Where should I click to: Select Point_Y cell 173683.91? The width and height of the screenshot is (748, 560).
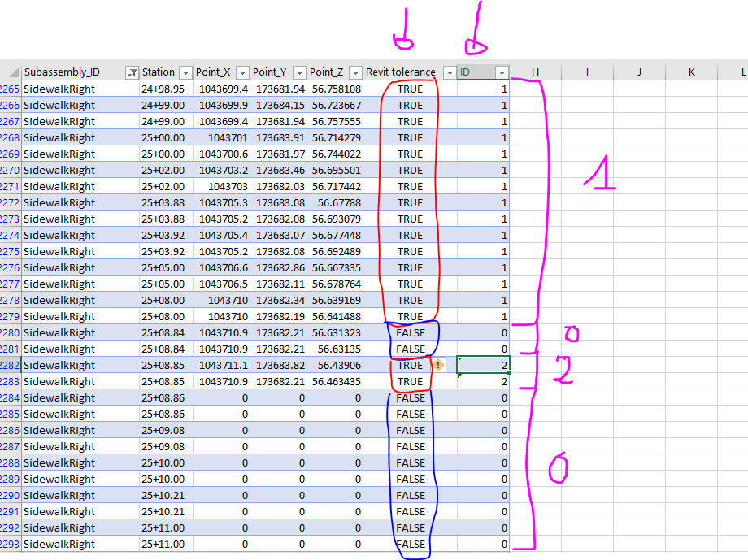coord(278,138)
